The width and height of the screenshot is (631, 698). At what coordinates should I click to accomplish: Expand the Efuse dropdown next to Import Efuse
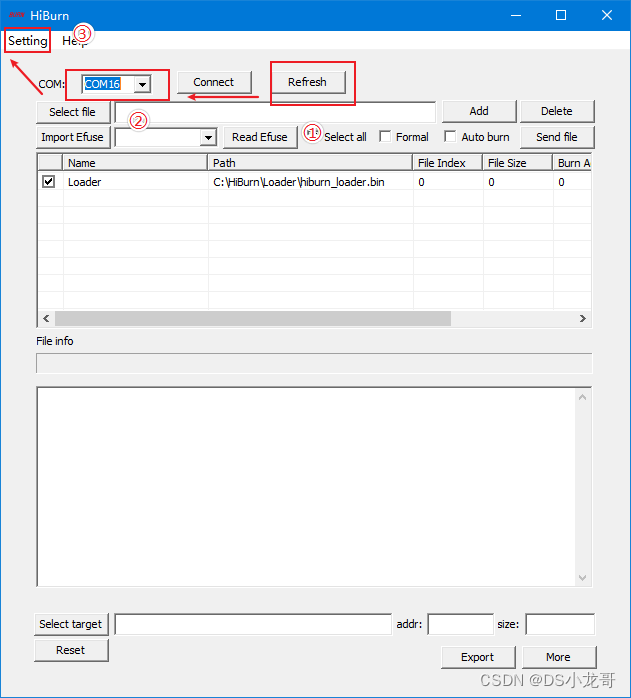coord(208,138)
